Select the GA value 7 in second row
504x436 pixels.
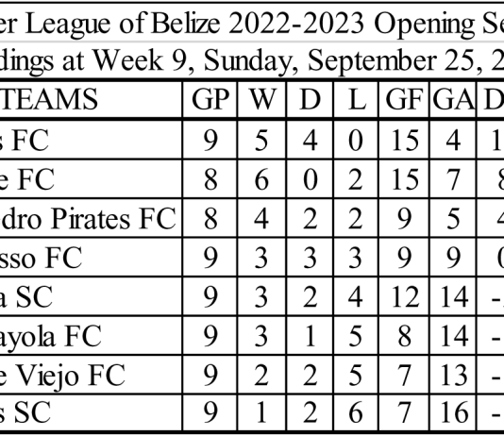pyautogui.click(x=453, y=179)
